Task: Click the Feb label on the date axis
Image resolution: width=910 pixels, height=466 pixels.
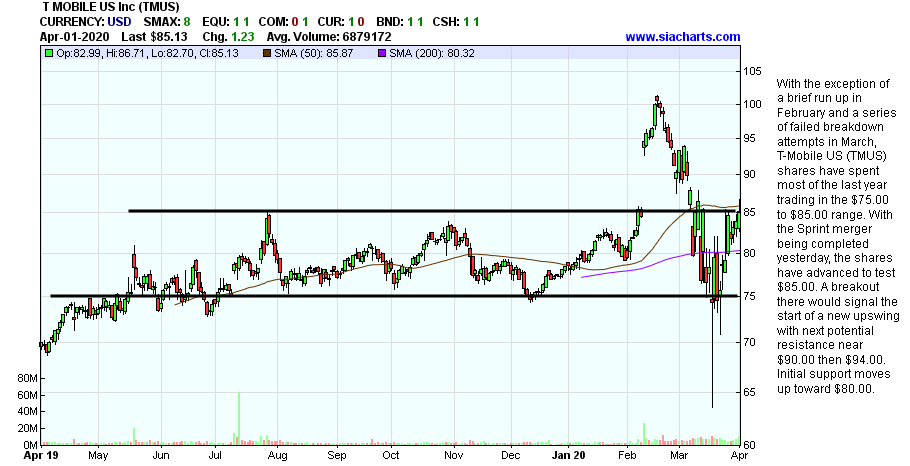Action: click(x=628, y=454)
